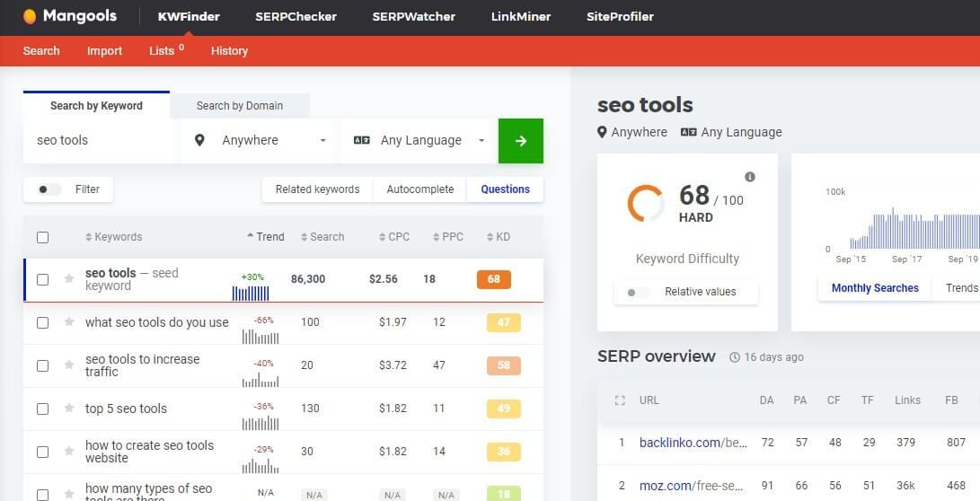Open the backlinko.com SERP result link
The image size is (980, 501).
(x=693, y=443)
